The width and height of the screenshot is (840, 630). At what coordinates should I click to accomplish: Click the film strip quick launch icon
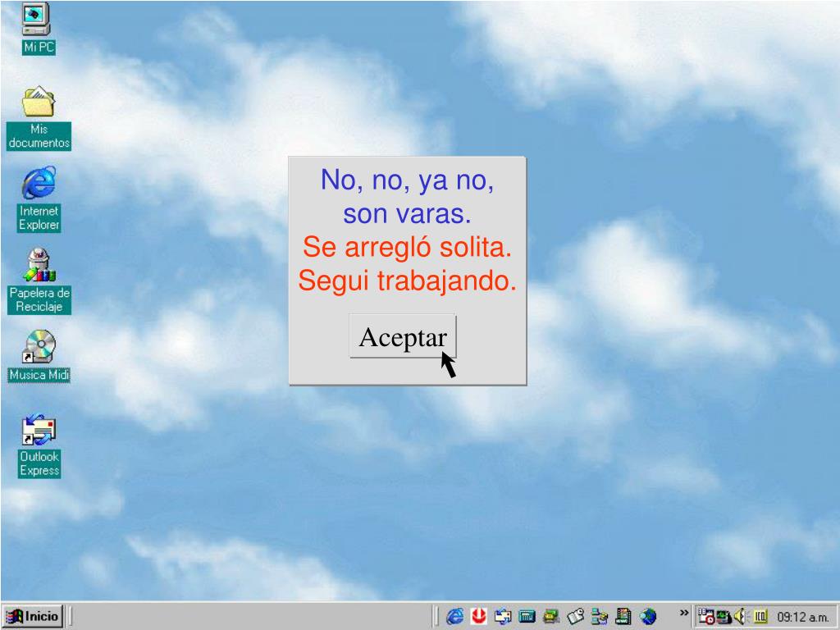[x=623, y=617]
